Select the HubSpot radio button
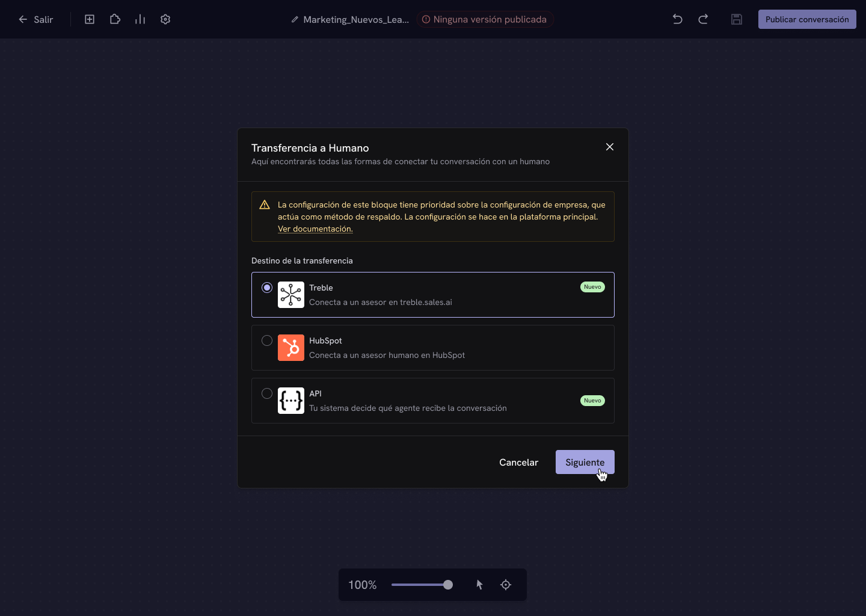866x616 pixels. tap(267, 340)
